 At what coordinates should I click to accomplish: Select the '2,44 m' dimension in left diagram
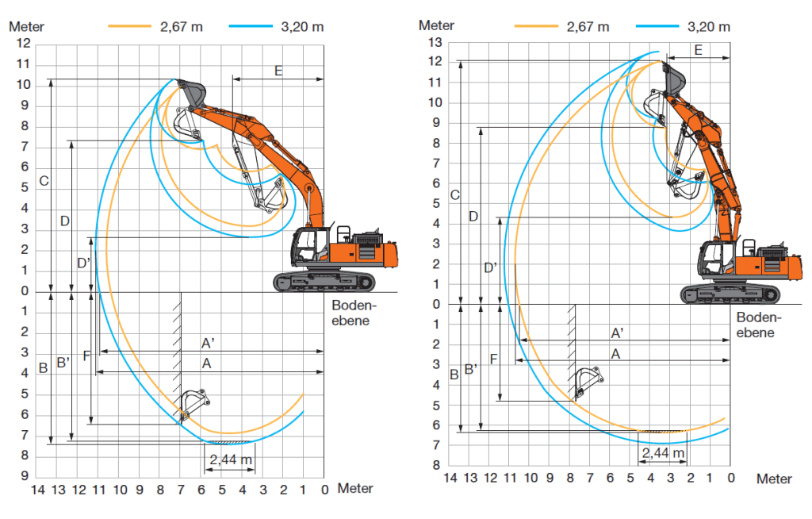tap(231, 459)
